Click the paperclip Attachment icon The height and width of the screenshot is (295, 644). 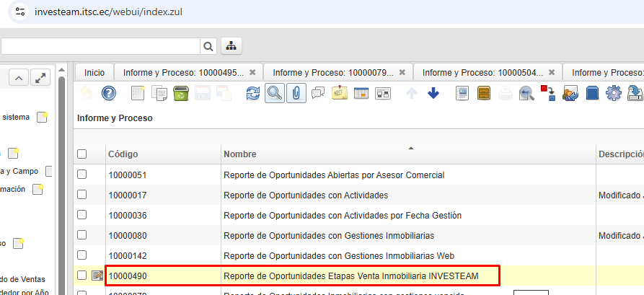(x=296, y=93)
